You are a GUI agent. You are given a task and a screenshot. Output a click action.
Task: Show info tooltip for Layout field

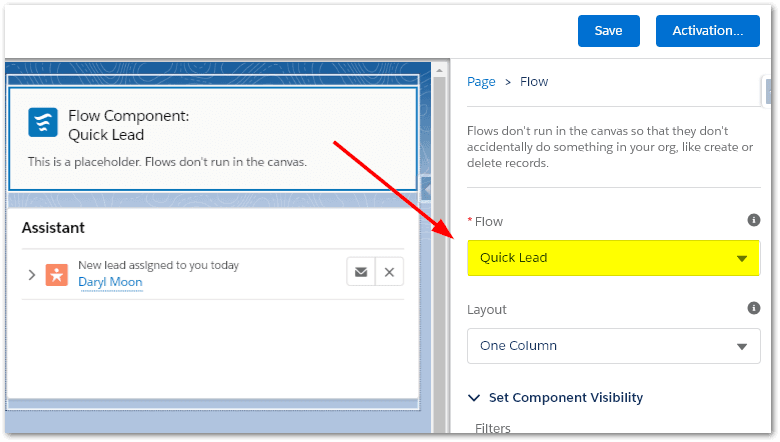[754, 309]
